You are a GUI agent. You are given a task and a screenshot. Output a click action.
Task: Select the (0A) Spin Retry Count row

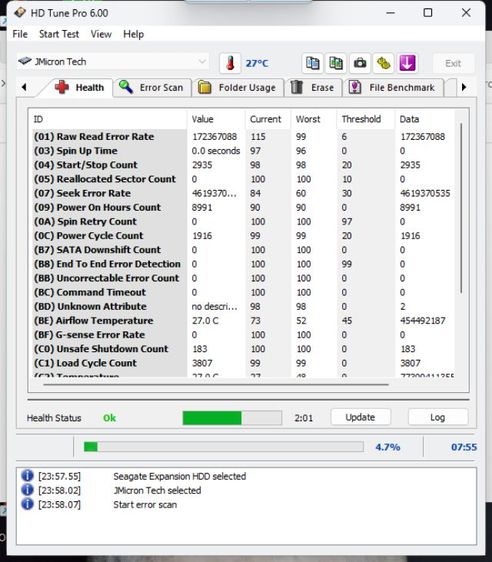point(244,222)
